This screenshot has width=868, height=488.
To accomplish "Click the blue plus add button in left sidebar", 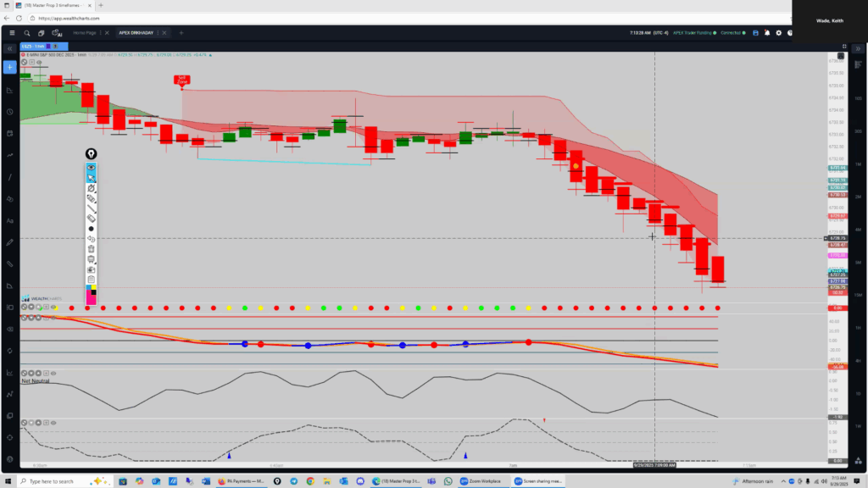I will [x=9, y=67].
